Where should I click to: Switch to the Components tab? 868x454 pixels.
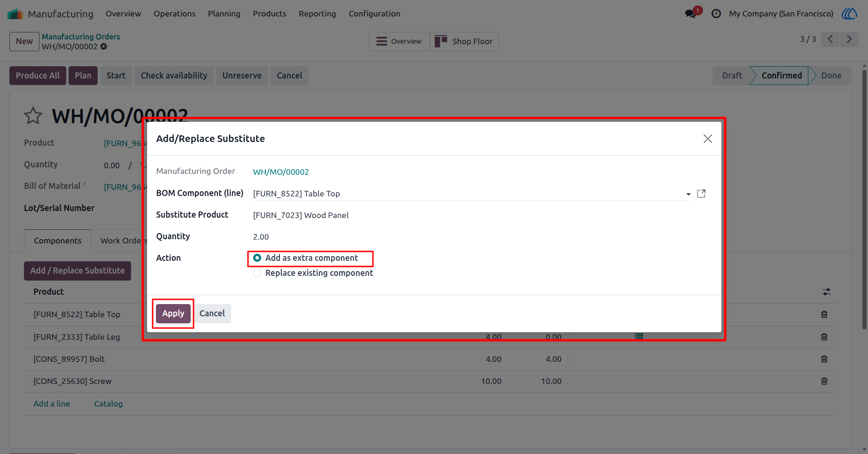pos(57,241)
